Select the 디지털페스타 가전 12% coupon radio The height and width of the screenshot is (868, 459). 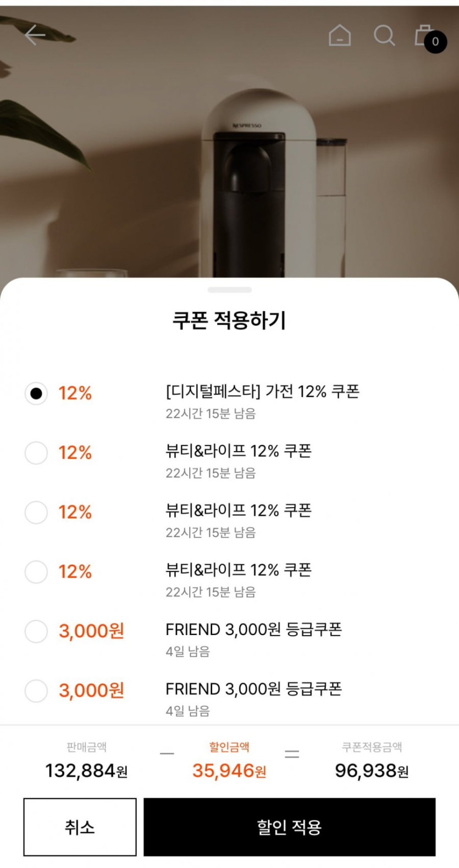point(36,393)
